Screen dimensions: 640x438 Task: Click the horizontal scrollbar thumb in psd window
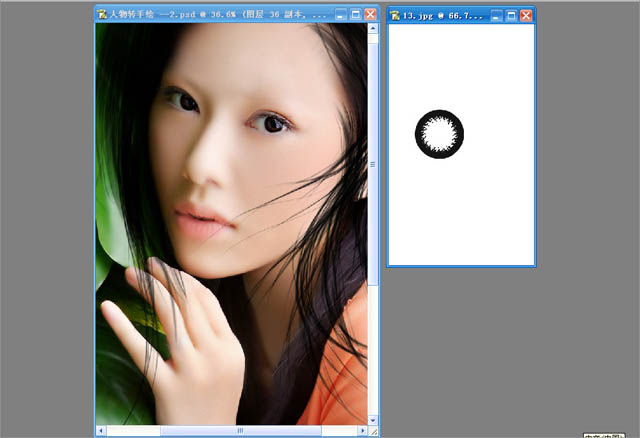pyautogui.click(x=240, y=430)
